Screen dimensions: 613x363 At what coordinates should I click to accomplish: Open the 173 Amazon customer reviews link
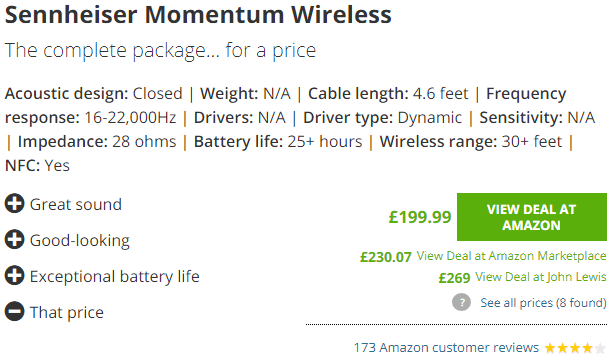click(446, 347)
